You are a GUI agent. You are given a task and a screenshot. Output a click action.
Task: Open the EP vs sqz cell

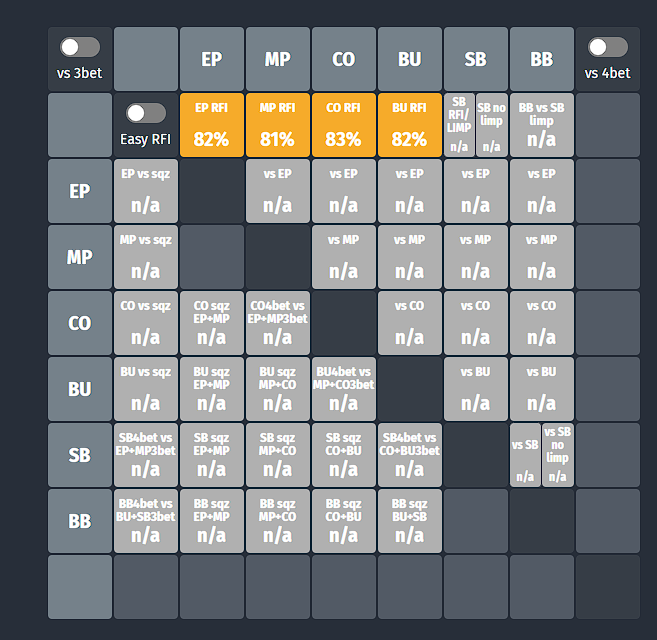click(146, 191)
